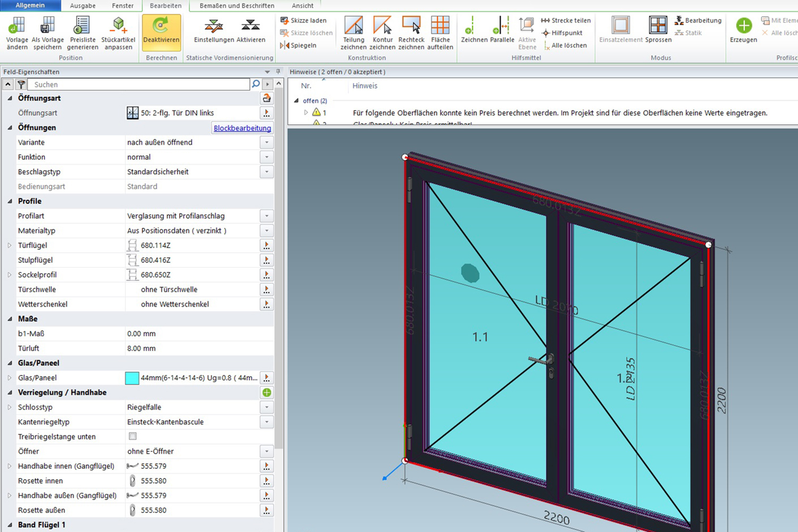Image resolution: width=798 pixels, height=532 pixels.
Task: Switch to the Ausgabe ribbon tab
Action: point(82,6)
